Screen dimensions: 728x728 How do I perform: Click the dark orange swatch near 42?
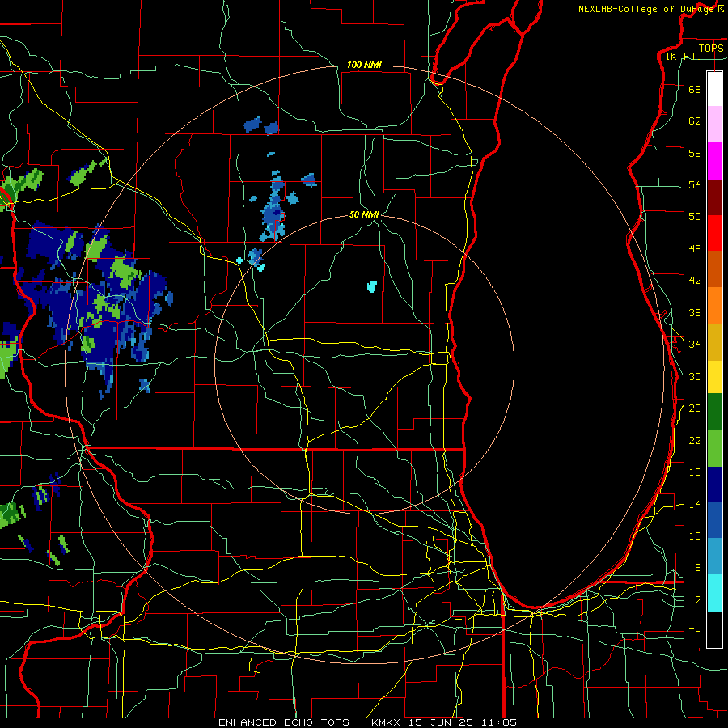(714, 269)
